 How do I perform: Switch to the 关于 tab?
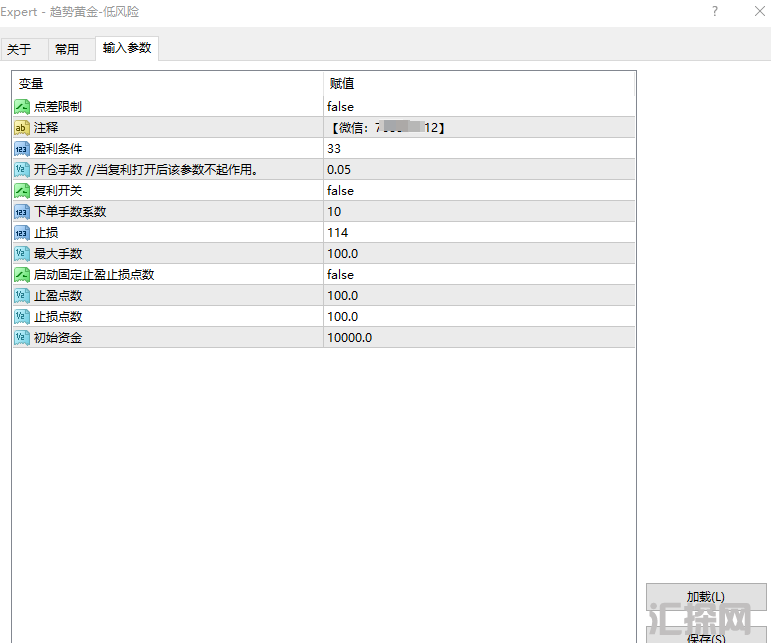pyautogui.click(x=20, y=49)
